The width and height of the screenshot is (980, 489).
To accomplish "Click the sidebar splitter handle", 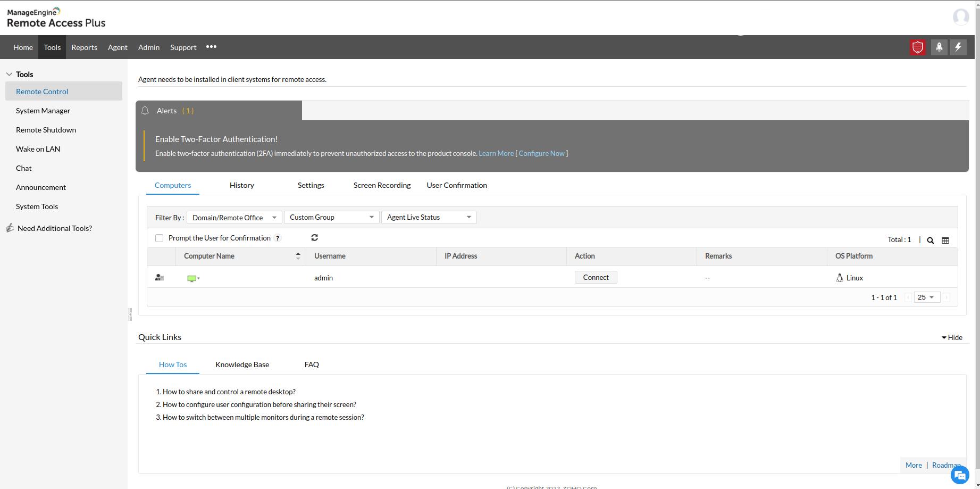I will tap(130, 314).
